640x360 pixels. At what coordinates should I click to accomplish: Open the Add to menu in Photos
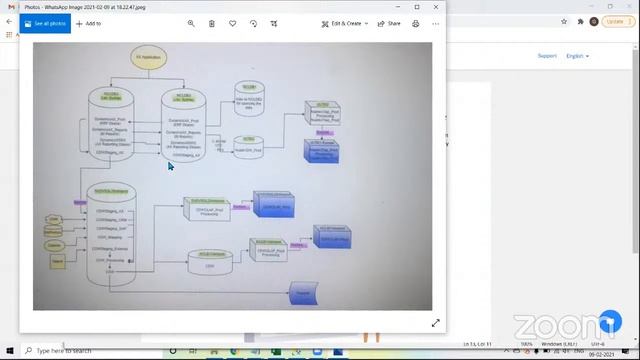coord(89,24)
